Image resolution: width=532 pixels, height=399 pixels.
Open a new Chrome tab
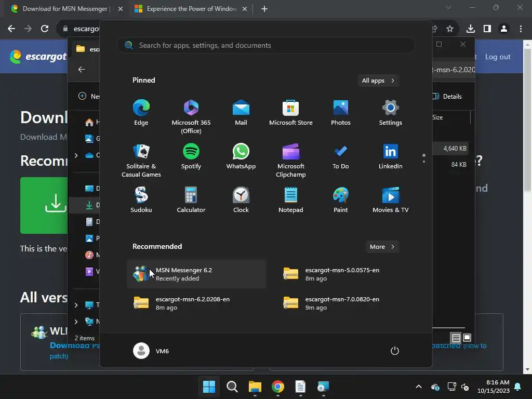[x=264, y=9]
